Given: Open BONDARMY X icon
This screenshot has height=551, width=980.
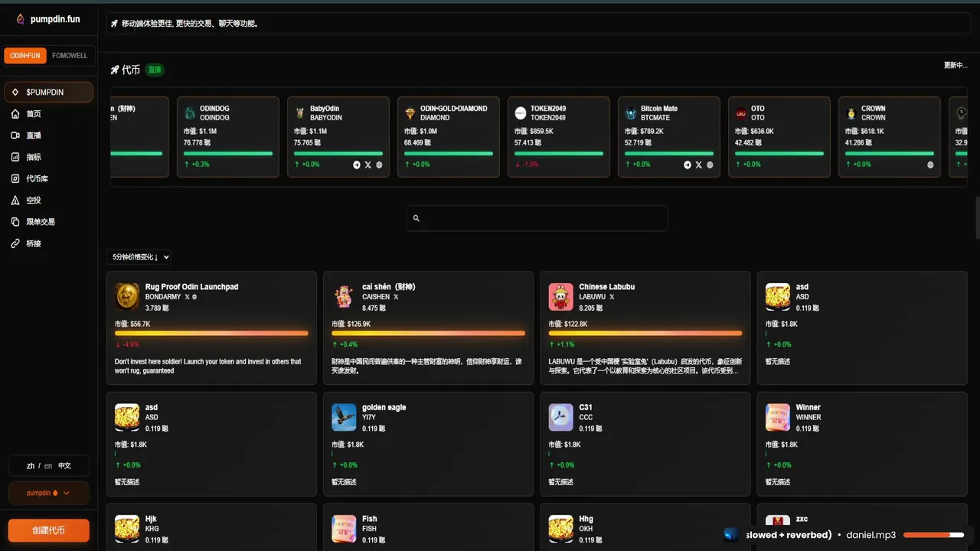Looking at the screenshot, I should coord(187,297).
